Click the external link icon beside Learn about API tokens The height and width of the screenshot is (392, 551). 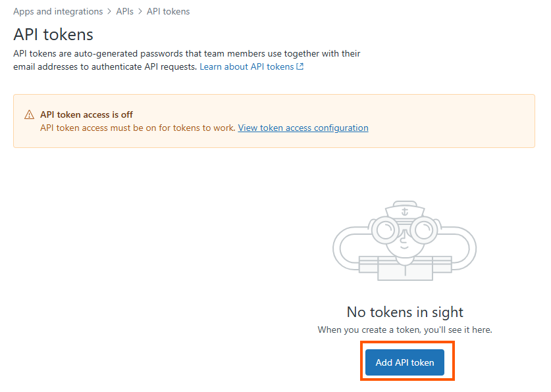click(x=300, y=67)
